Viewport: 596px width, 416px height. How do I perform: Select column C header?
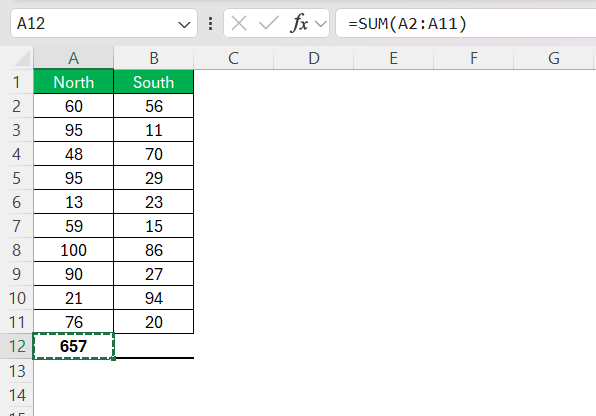point(233,58)
